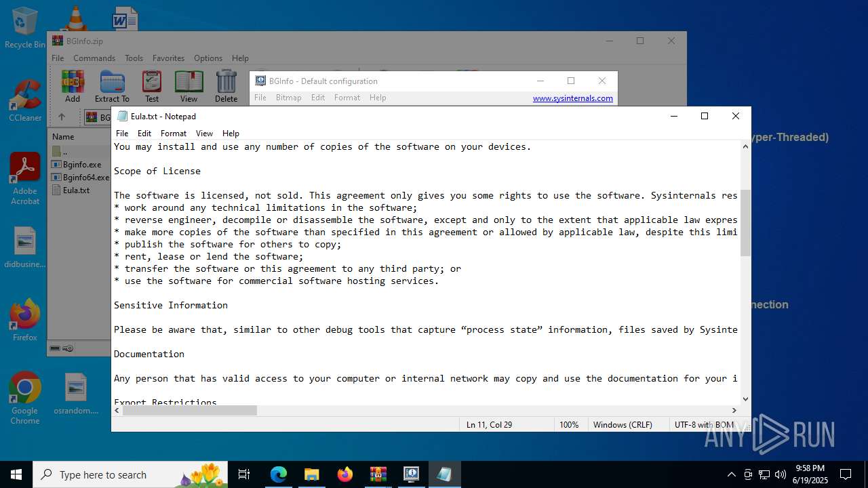Open the www.sysinternals.com link in BGInfo
Image resolution: width=868 pixels, height=488 pixels.
573,98
